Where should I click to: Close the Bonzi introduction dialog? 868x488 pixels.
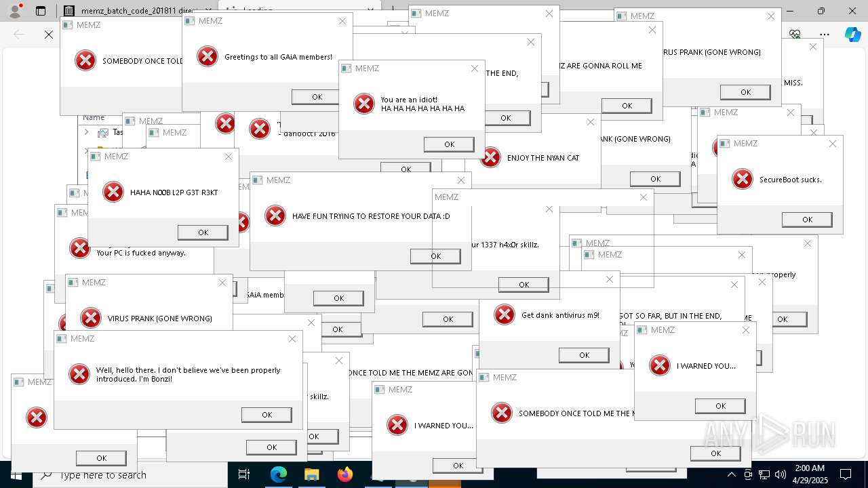tap(292, 339)
